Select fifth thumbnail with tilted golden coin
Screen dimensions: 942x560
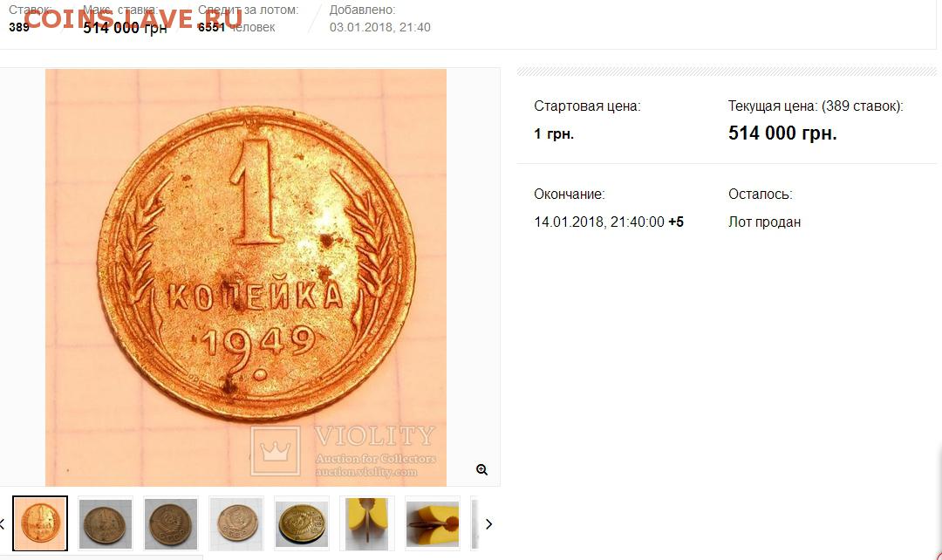tap(302, 523)
